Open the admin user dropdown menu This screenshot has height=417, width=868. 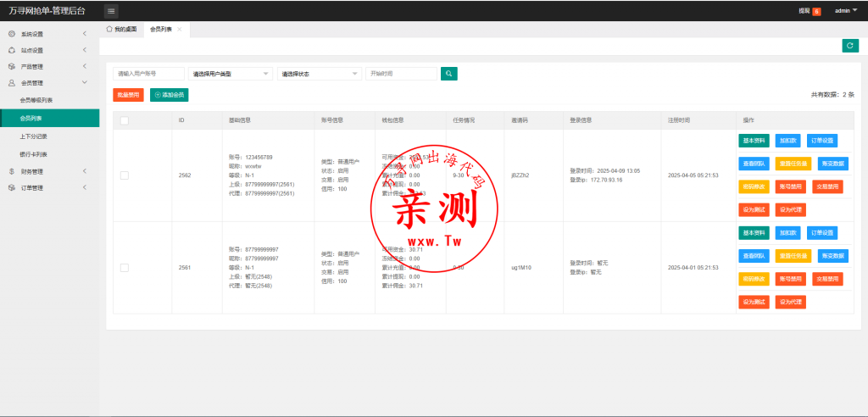(x=845, y=10)
